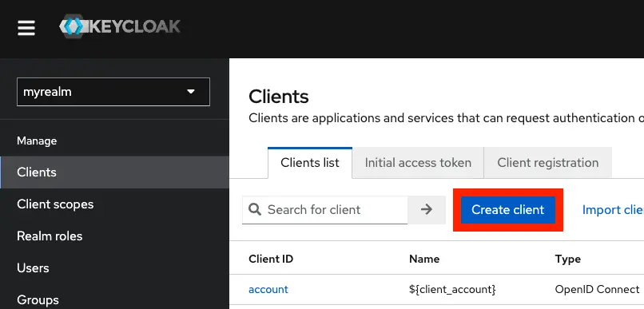The height and width of the screenshot is (309, 644).
Task: Open the Users sidebar item
Action: point(114,268)
